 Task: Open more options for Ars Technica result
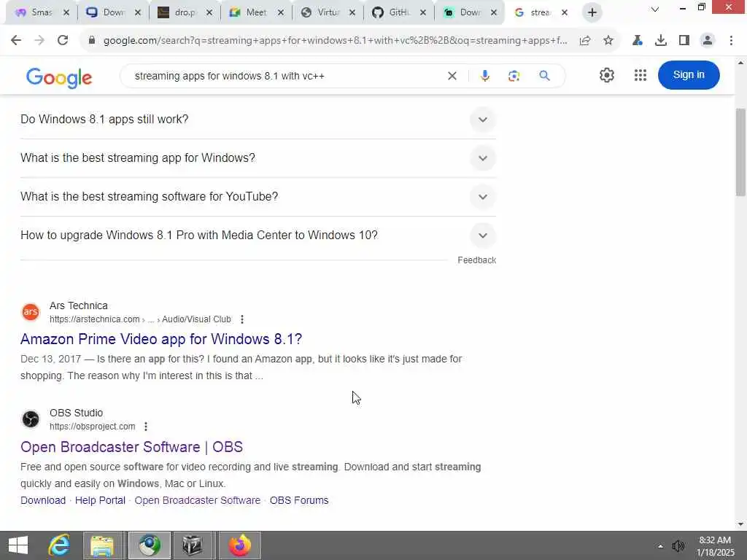coord(242,319)
